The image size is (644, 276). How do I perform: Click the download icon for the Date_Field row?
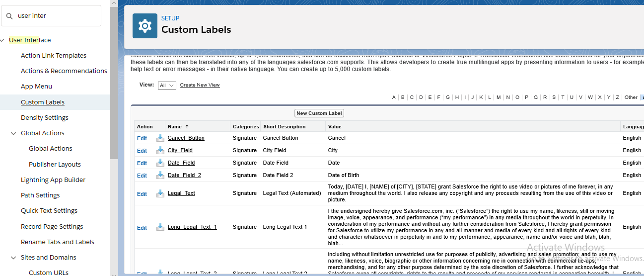tap(160, 163)
